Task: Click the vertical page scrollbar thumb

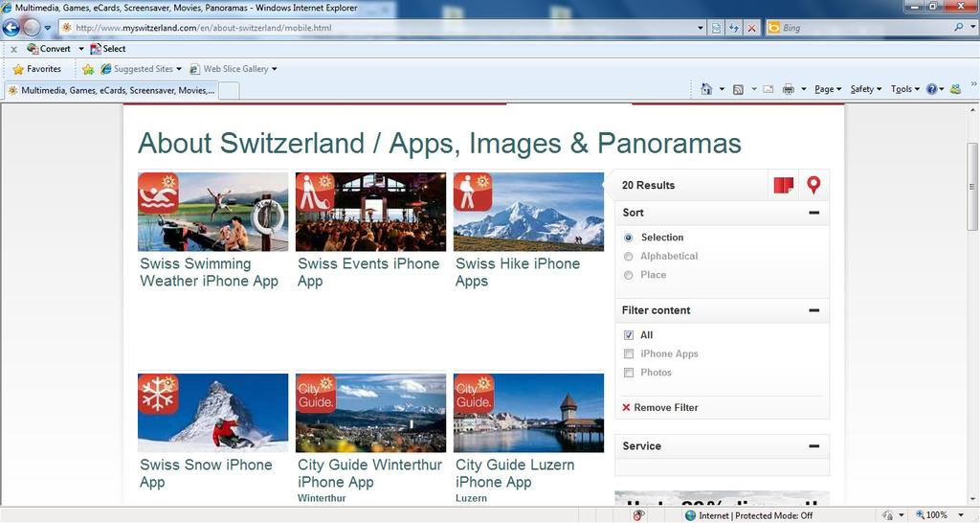Action: pos(972,187)
